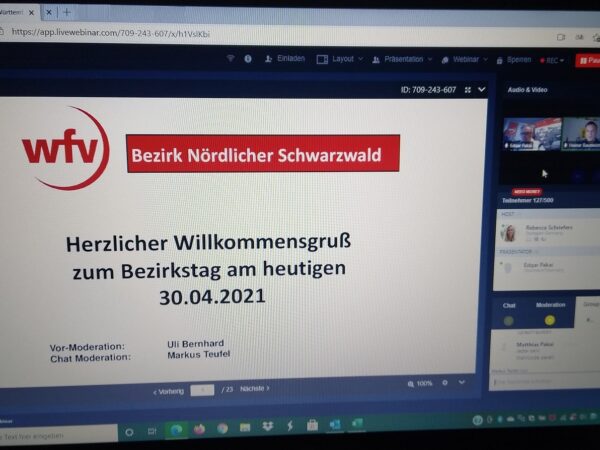Click the slide page number field
Screen dimensions: 600x450
pyautogui.click(x=202, y=389)
